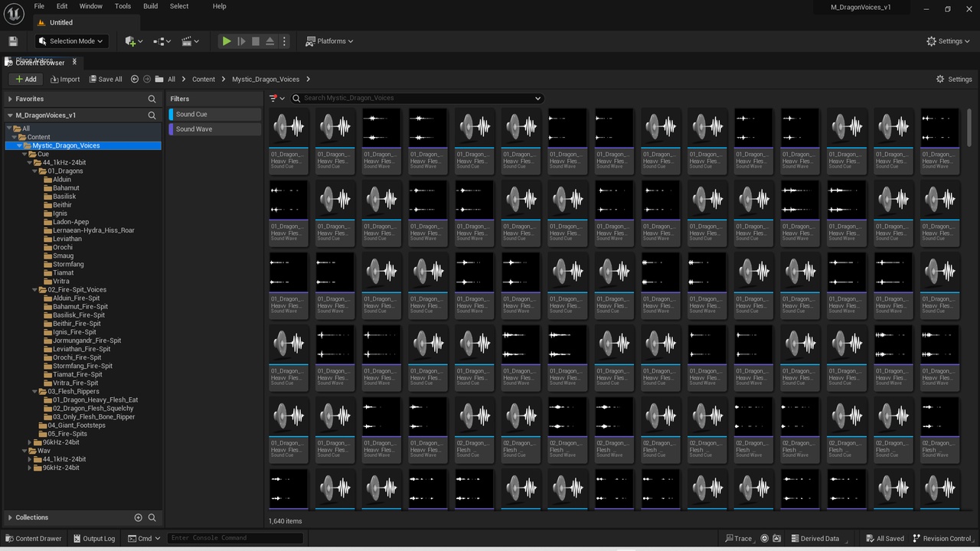The width and height of the screenshot is (980, 551).
Task: Collapse the 02_Fire-Spit_Voices folder tree arrow
Action: [x=35, y=290]
